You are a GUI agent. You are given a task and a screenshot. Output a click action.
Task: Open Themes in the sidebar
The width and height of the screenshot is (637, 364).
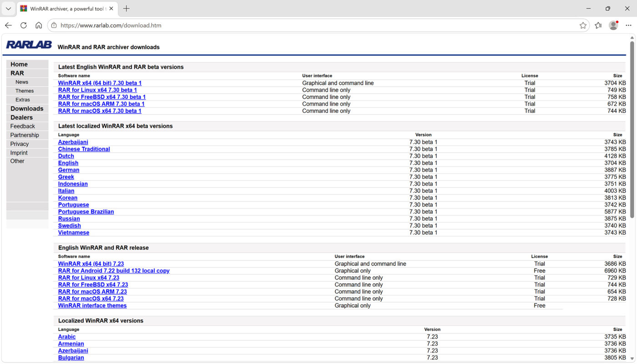[x=25, y=91]
